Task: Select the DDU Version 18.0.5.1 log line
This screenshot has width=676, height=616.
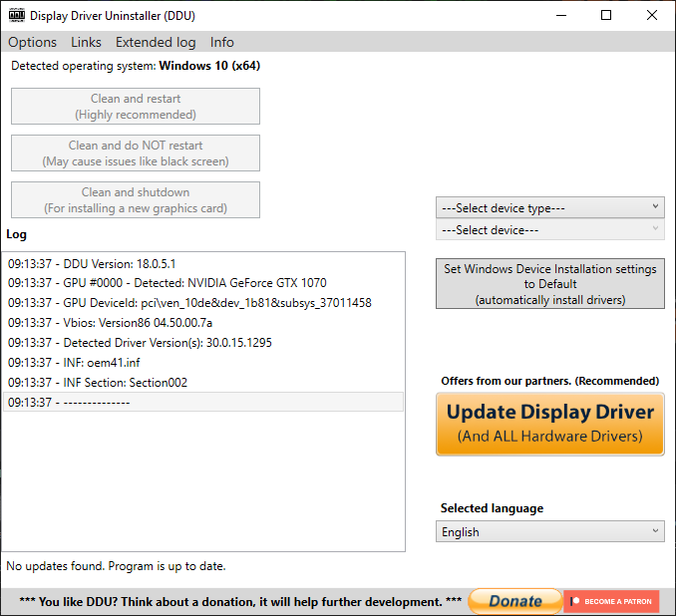Action: [203, 264]
